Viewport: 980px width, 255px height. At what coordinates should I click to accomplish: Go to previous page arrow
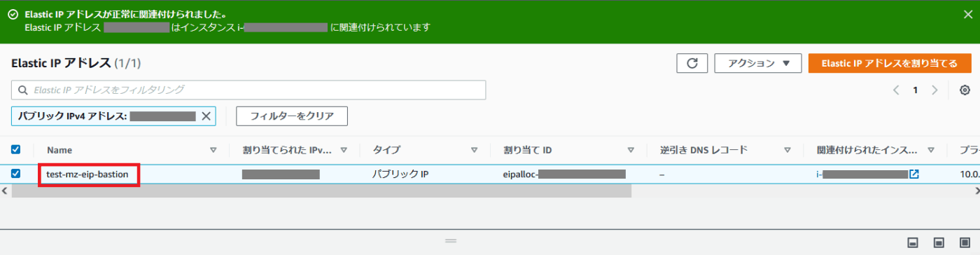pos(897,90)
